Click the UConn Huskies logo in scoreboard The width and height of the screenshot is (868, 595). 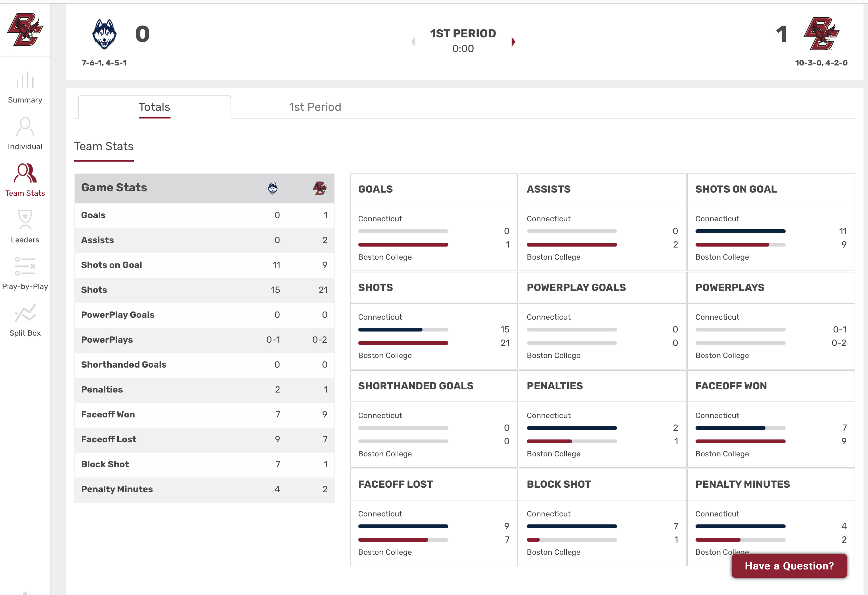[104, 34]
